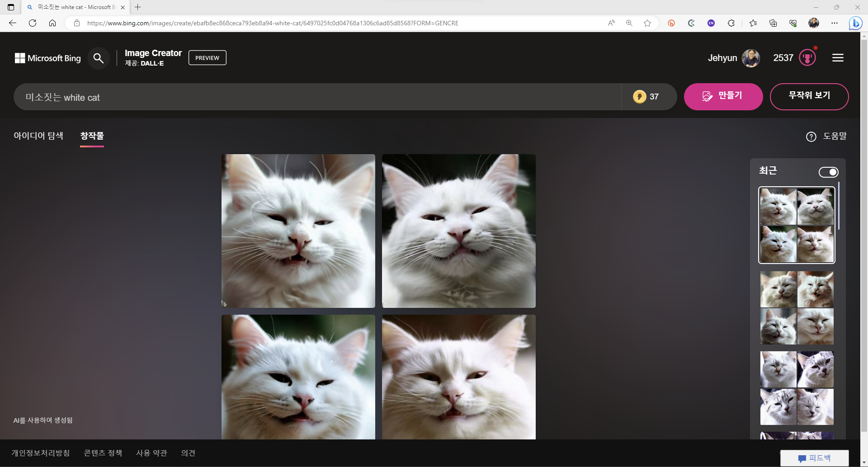This screenshot has width=868, height=467.
Task: Click the prompt input field
Action: point(317,97)
